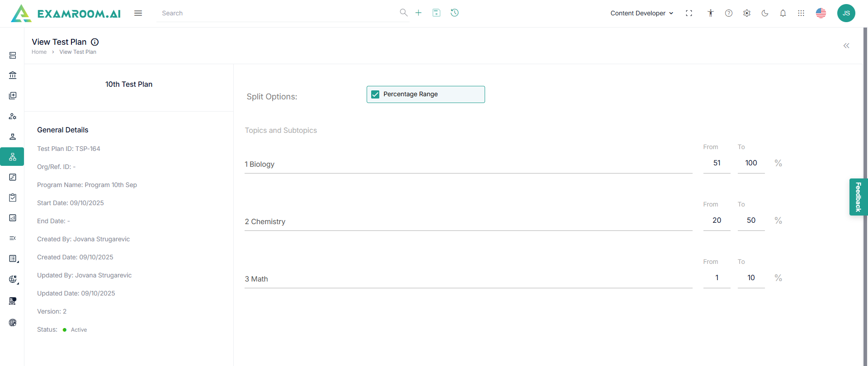Collapse the panel with double chevron
This screenshot has width=868, height=366.
pos(846,46)
